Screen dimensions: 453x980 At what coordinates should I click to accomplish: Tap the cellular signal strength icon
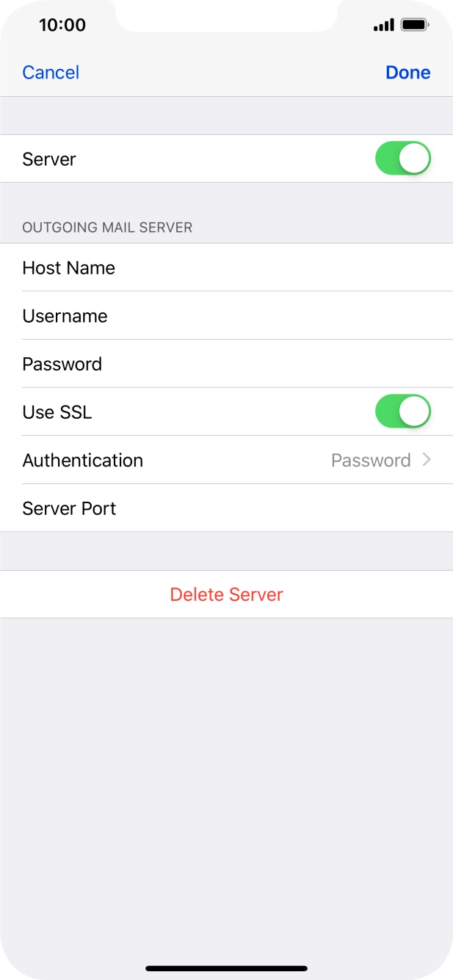[x=383, y=26]
